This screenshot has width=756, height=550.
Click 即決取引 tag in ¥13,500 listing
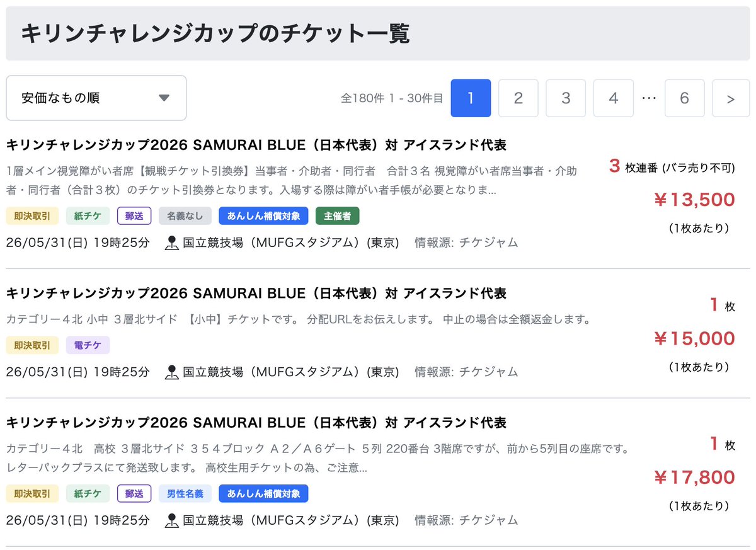(x=33, y=216)
